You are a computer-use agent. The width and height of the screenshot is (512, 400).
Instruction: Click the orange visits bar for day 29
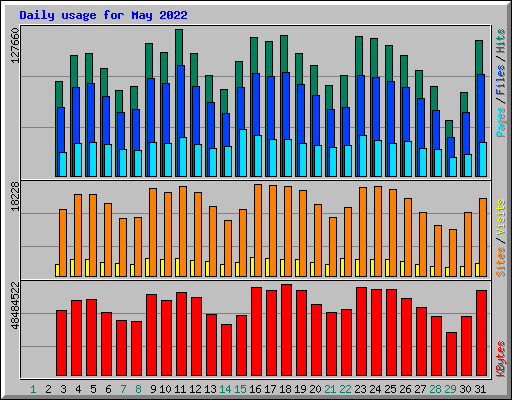tap(453, 253)
